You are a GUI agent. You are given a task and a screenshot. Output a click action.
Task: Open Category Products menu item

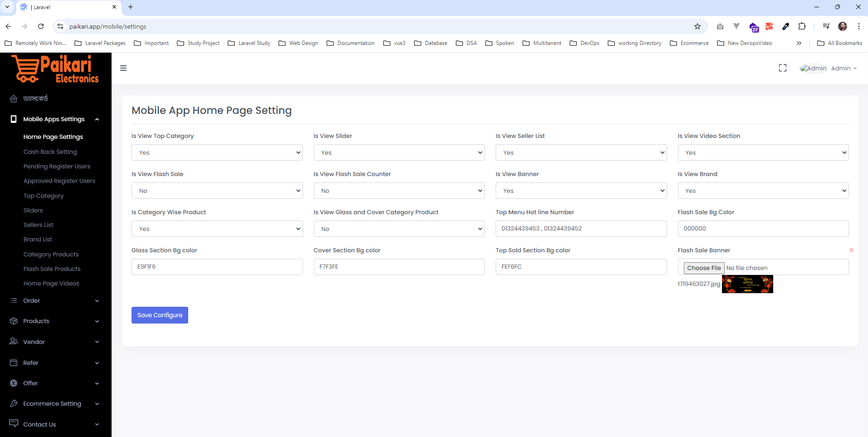pos(51,254)
